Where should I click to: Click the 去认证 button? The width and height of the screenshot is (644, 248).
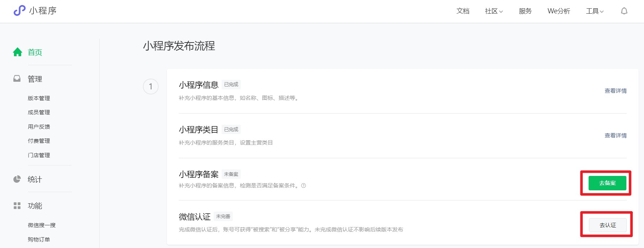[608, 225]
